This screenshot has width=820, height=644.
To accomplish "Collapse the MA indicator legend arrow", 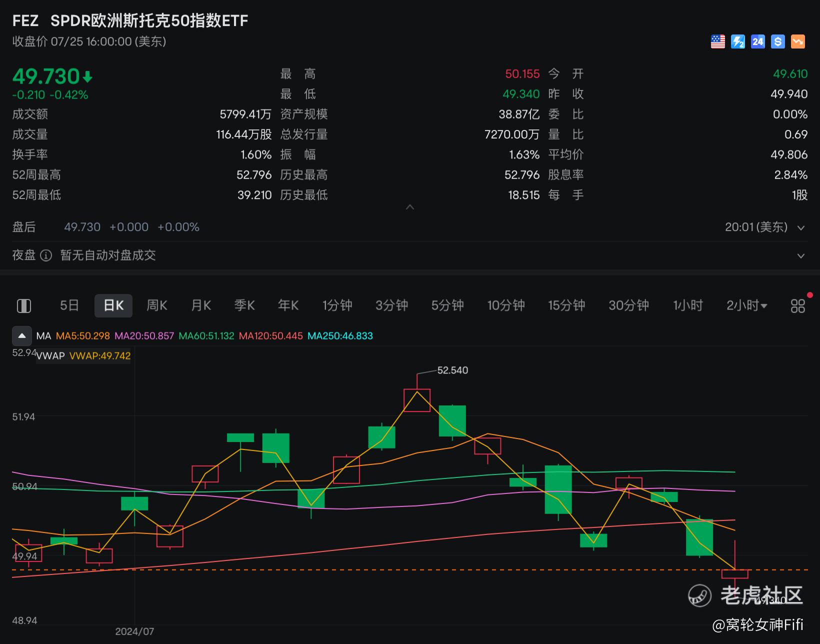I will click(22, 336).
